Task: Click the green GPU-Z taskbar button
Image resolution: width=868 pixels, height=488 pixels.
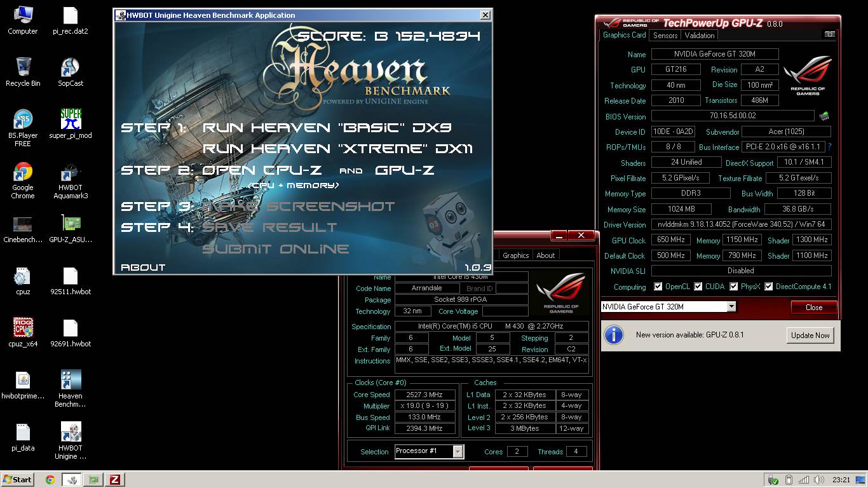Action: pyautogui.click(x=93, y=480)
